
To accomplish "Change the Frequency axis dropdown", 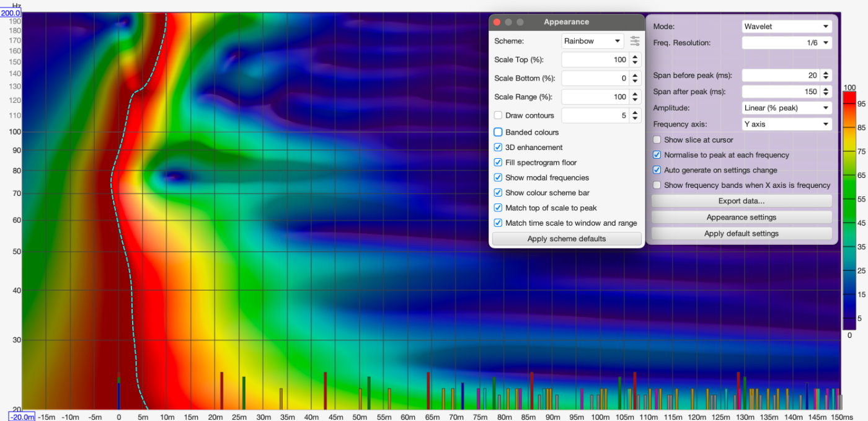I will coord(786,124).
